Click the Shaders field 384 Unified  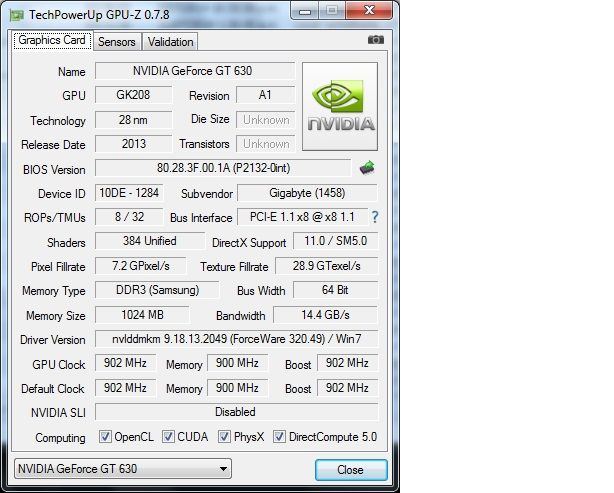point(150,241)
